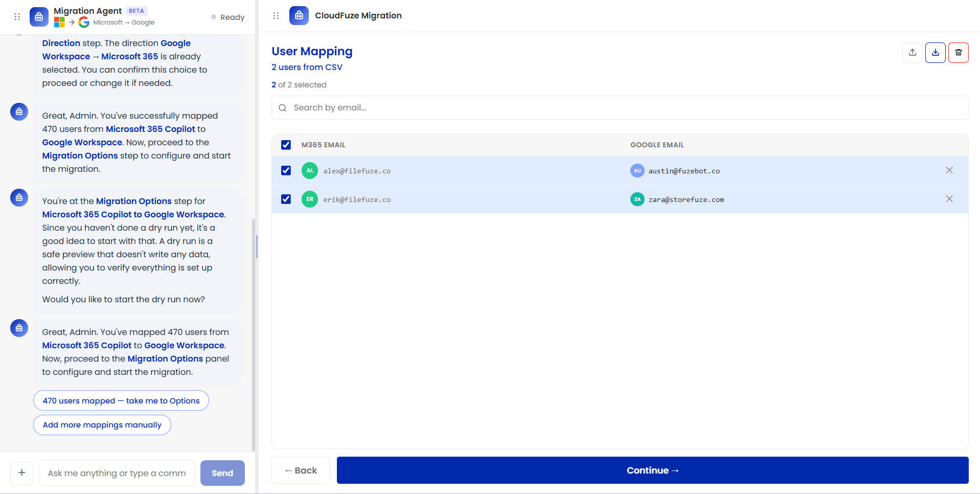Click the ER avatar for erik@filefuze.co
Screen dimensions: 980x494
click(310, 199)
